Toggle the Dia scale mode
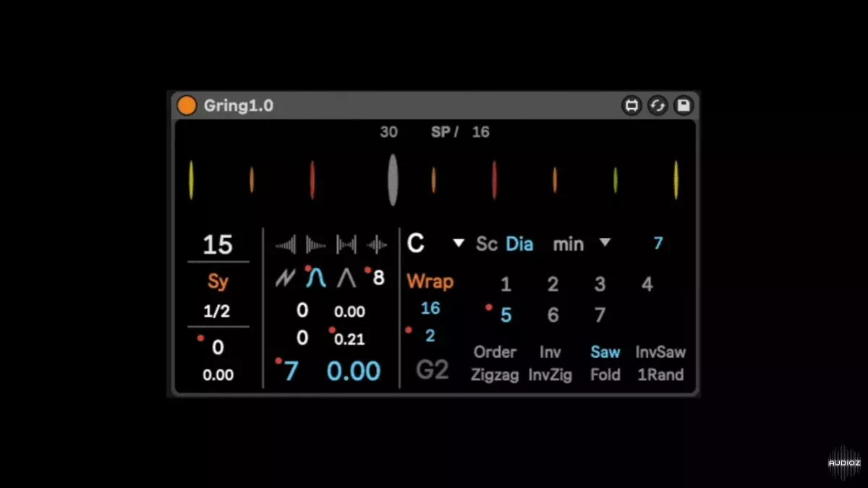 tap(519, 244)
